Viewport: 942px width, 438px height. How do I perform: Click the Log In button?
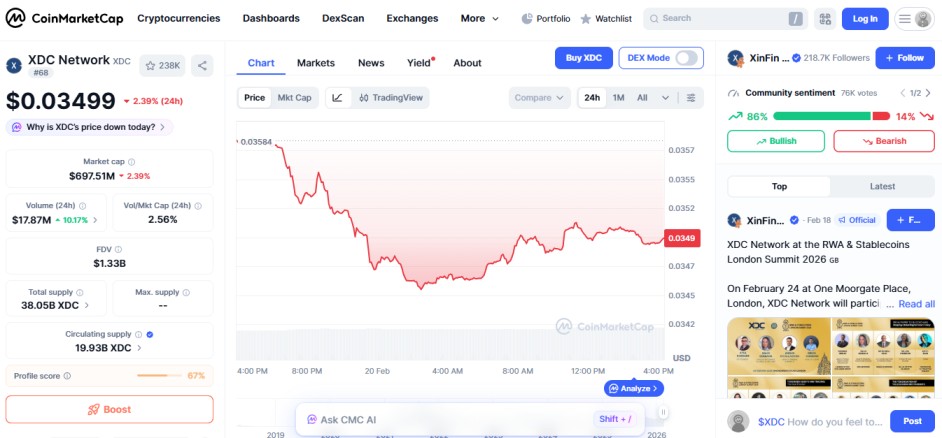click(865, 19)
